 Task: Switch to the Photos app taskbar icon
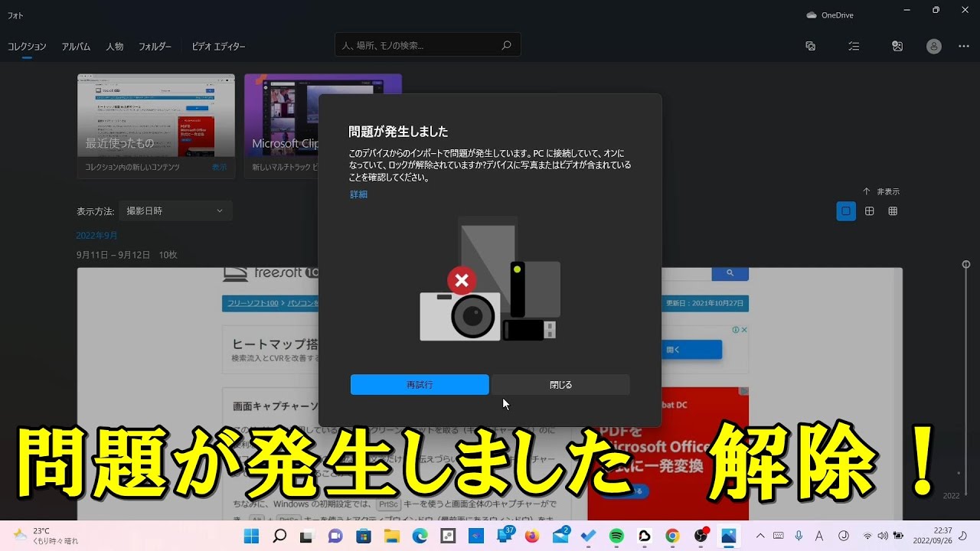point(728,536)
